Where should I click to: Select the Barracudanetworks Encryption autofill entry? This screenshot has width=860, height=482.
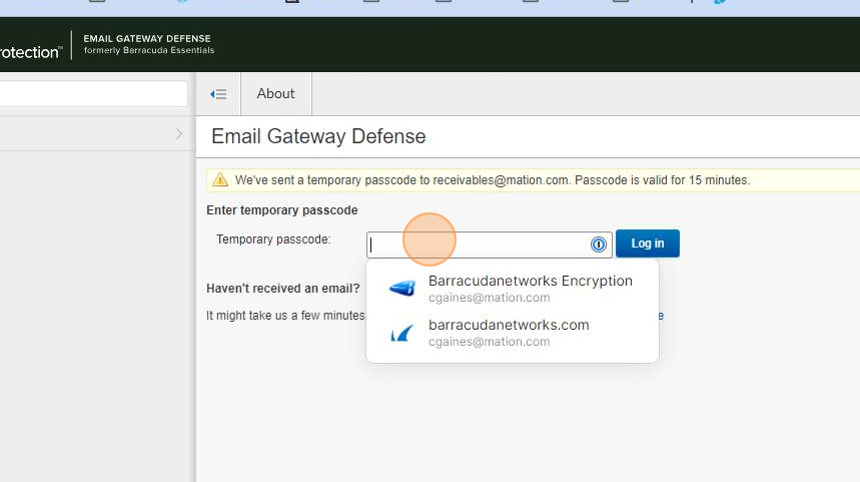point(512,288)
